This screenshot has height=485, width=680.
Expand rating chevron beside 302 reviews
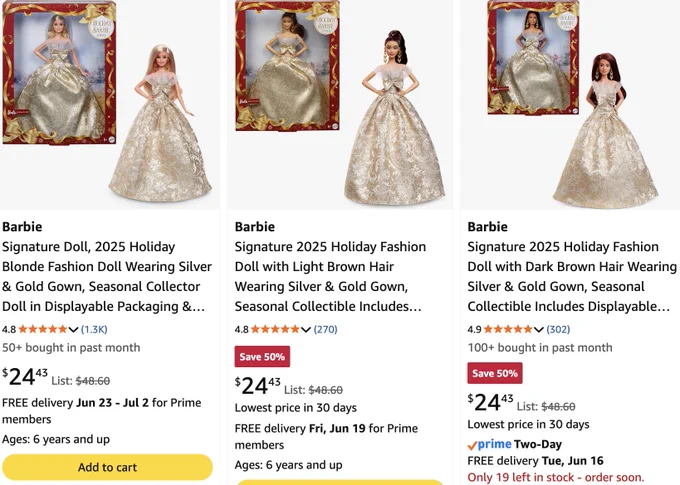pyautogui.click(x=539, y=330)
